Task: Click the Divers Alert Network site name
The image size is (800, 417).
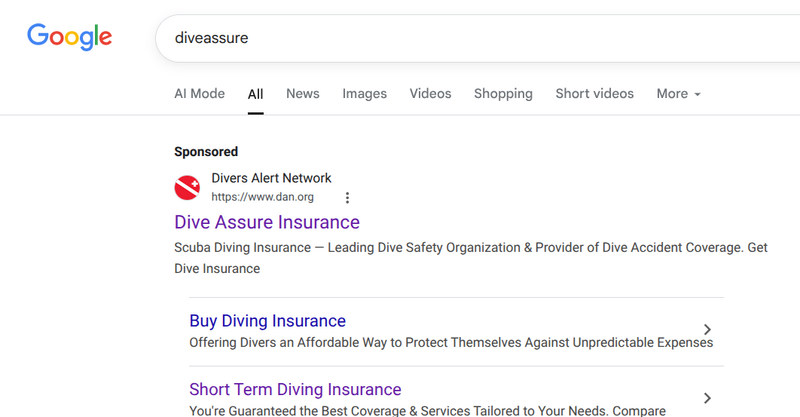Action: coord(271,178)
